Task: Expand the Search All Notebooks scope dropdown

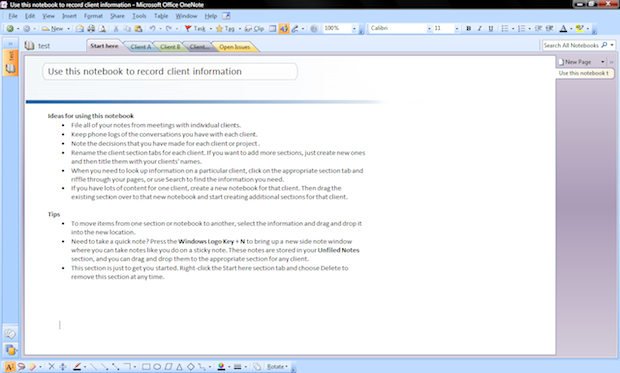Action: tap(612, 45)
